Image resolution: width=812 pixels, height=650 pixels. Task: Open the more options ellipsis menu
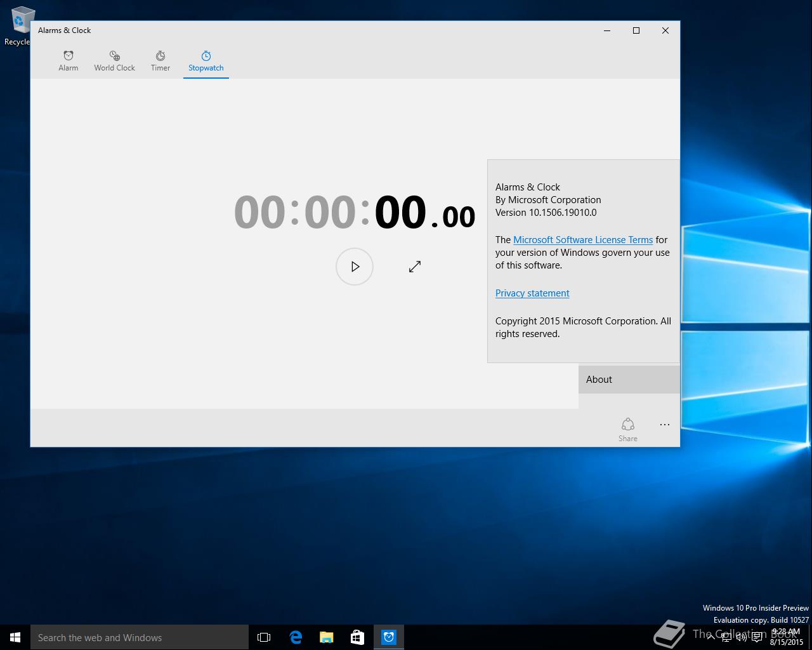coord(664,425)
